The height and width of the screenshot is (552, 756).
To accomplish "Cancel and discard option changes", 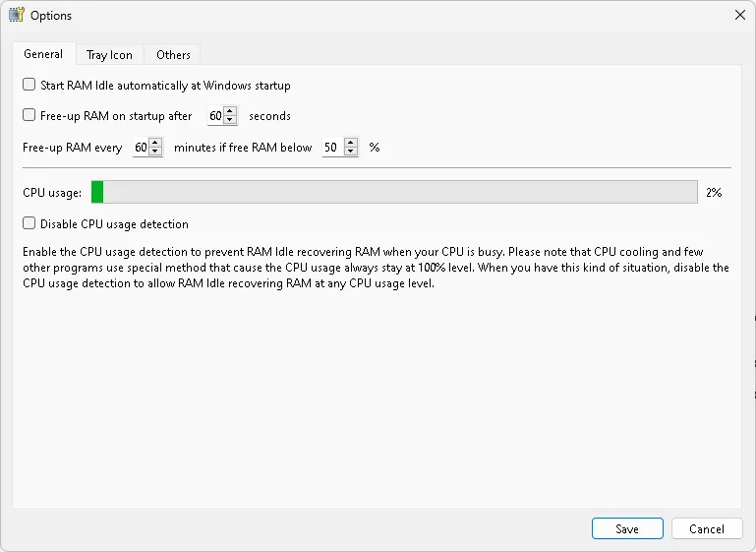I will click(706, 528).
